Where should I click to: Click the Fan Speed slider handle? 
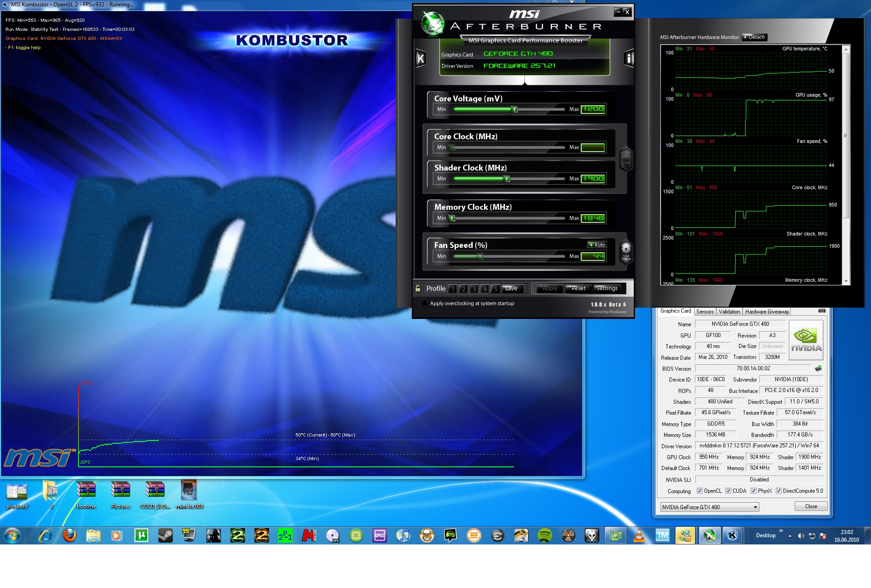[x=480, y=256]
